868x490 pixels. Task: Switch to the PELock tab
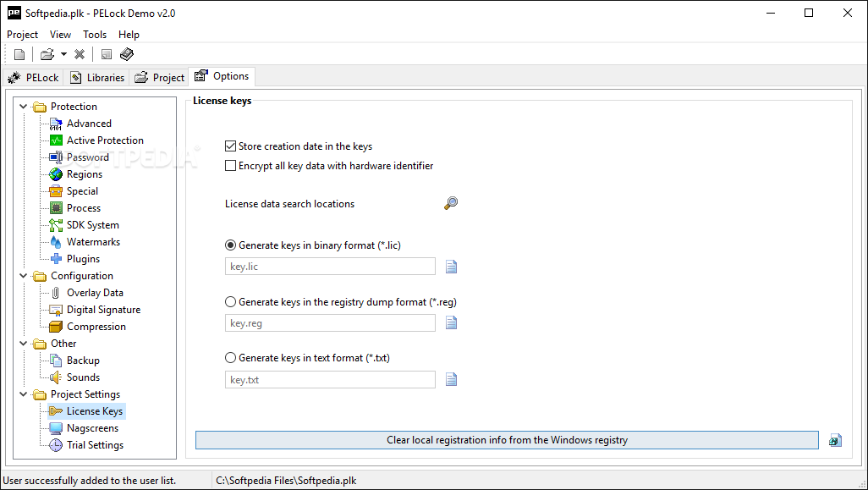coord(33,78)
